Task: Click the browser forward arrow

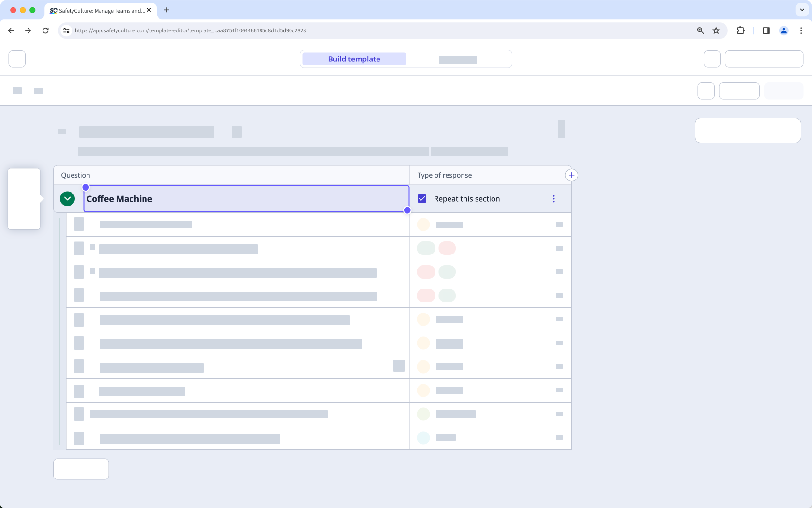Action: pos(28,30)
